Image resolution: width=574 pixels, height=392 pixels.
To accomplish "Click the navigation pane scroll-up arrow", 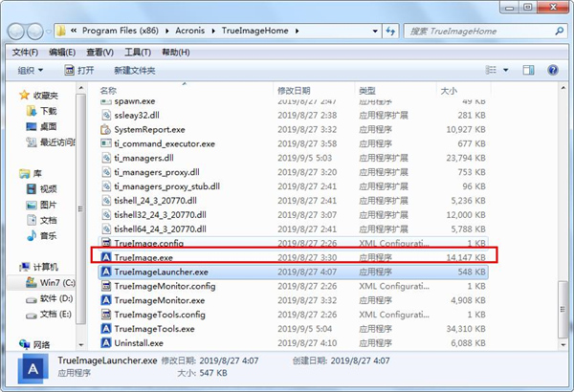I will click(81, 89).
